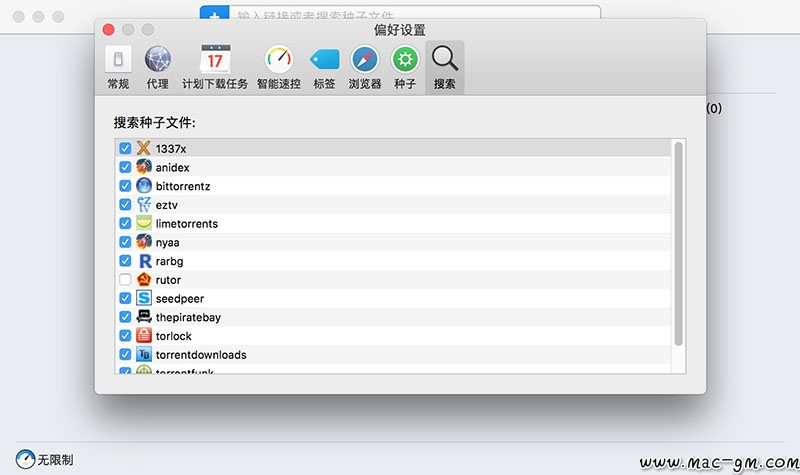
Task: Select the seedpeer row text
Action: tap(180, 299)
